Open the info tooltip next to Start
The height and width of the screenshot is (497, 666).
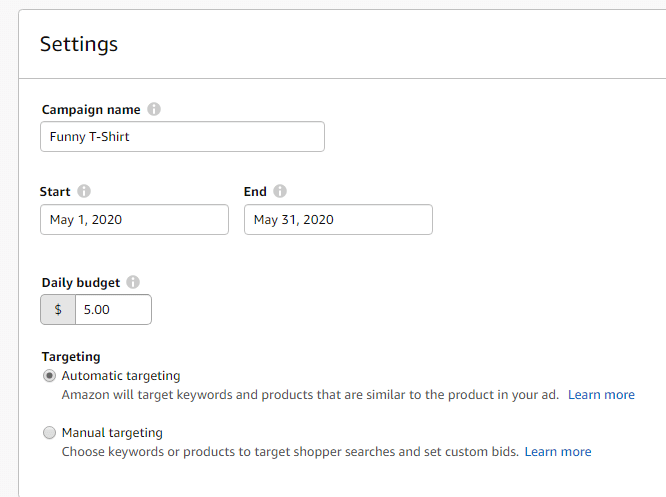(84, 191)
